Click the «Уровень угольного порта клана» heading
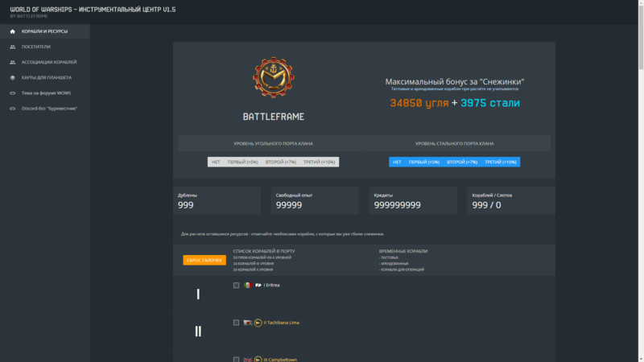Viewport: 644px width, 362px height. [x=273, y=144]
